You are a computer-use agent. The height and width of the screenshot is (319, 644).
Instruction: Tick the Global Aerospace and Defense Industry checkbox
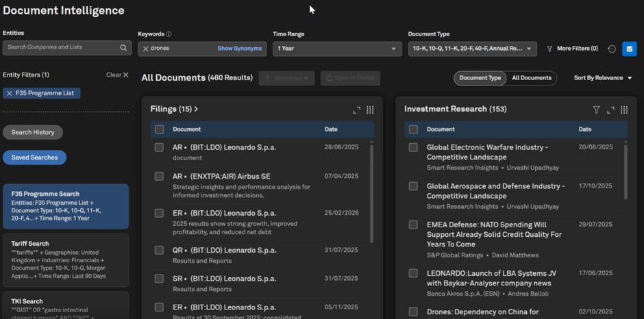click(x=413, y=186)
